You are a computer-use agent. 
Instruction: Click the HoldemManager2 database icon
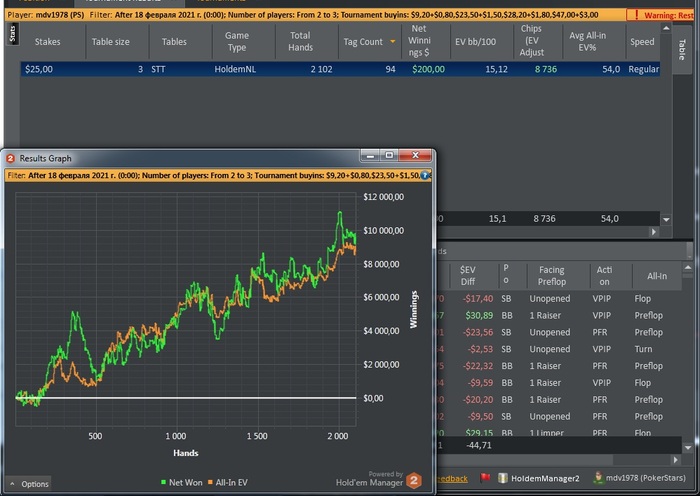tap(503, 478)
